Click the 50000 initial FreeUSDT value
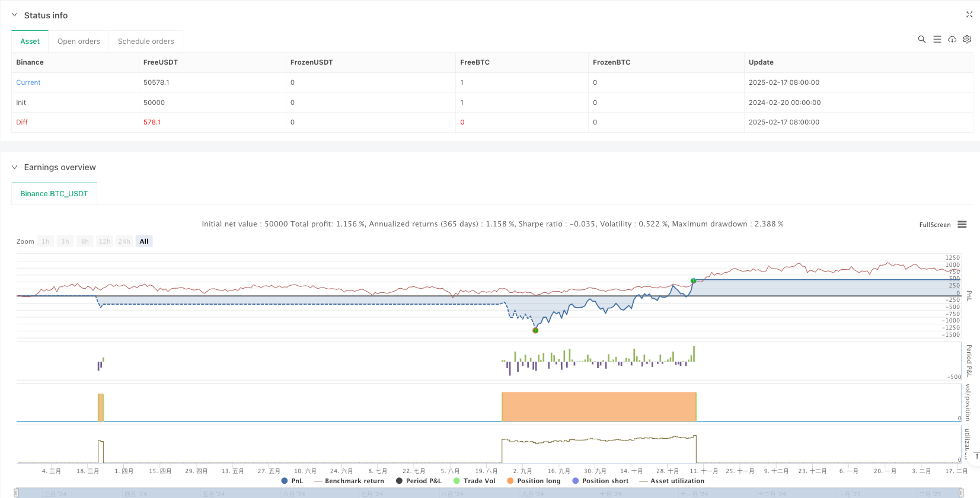The width and height of the screenshot is (980, 498). click(154, 103)
